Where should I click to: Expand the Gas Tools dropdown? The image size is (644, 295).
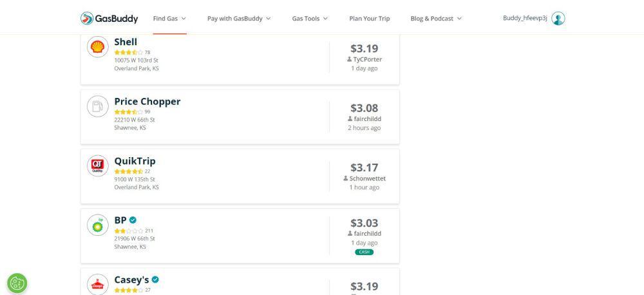point(310,19)
